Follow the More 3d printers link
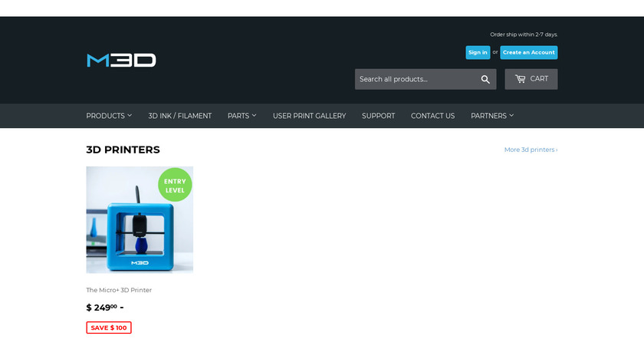 531,150
